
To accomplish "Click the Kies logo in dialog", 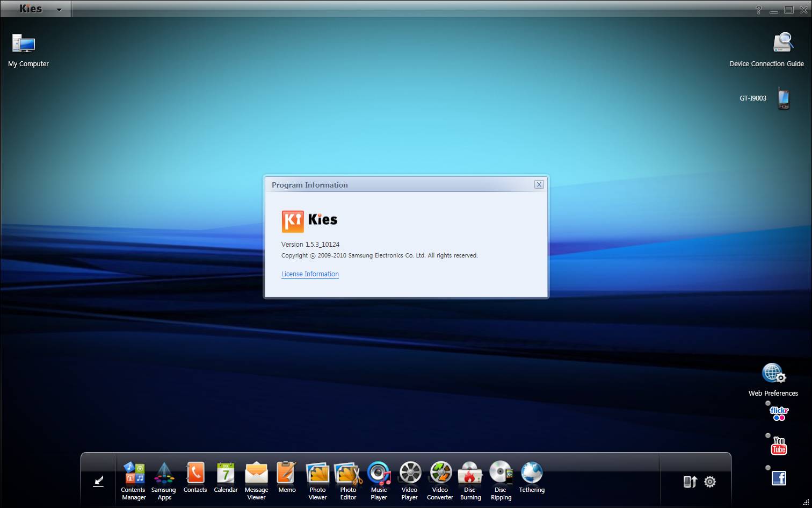I will pyautogui.click(x=309, y=221).
